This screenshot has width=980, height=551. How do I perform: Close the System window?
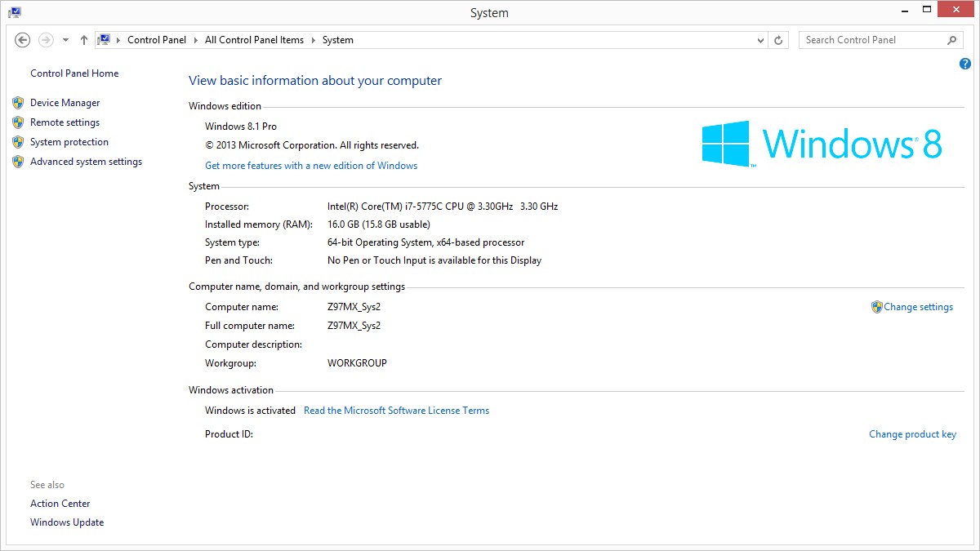point(957,10)
